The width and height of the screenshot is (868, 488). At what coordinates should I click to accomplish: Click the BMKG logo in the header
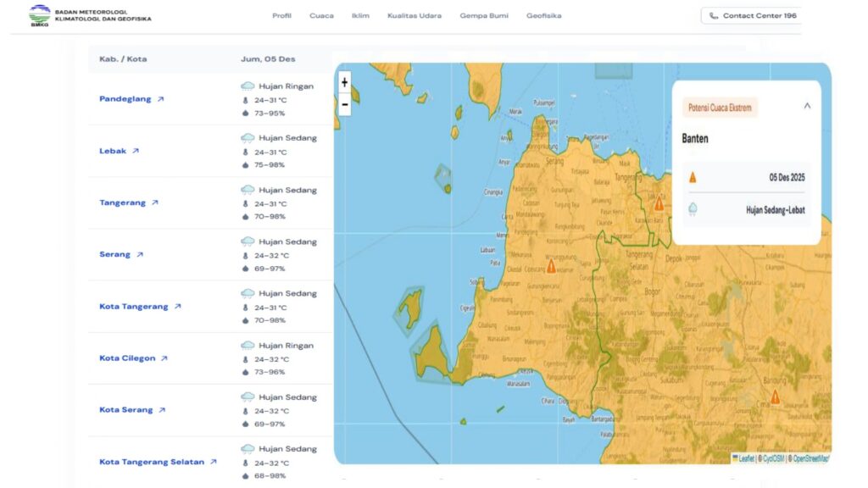coord(37,14)
